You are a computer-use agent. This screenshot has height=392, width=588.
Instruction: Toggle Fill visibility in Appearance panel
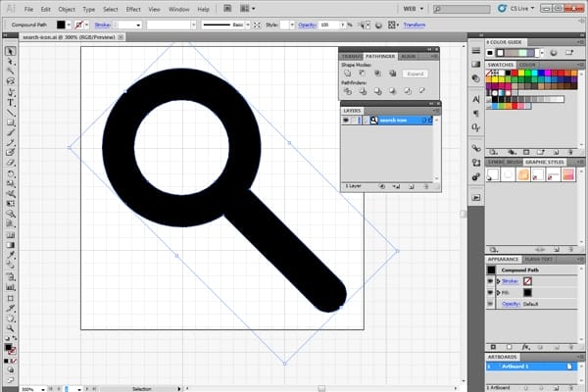pyautogui.click(x=490, y=292)
